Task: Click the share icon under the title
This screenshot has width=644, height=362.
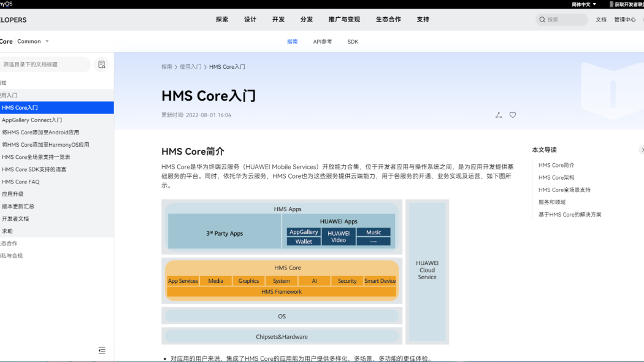Action: [x=499, y=115]
